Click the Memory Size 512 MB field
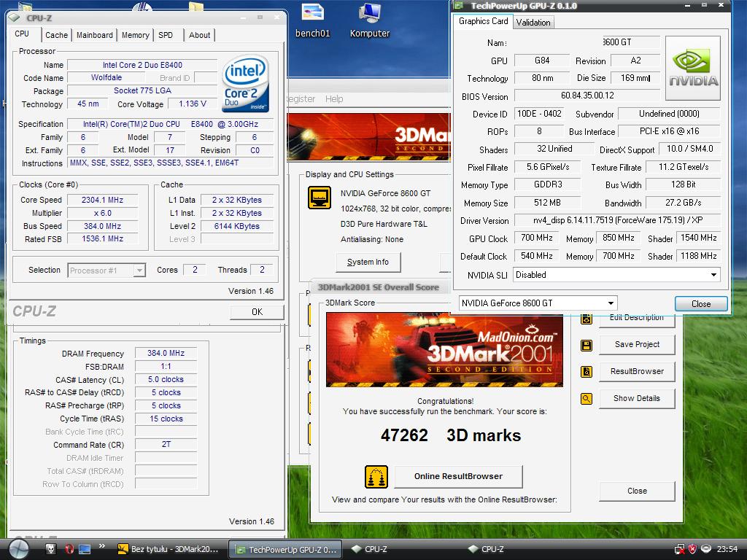This screenshot has height=560, width=747. 547,203
